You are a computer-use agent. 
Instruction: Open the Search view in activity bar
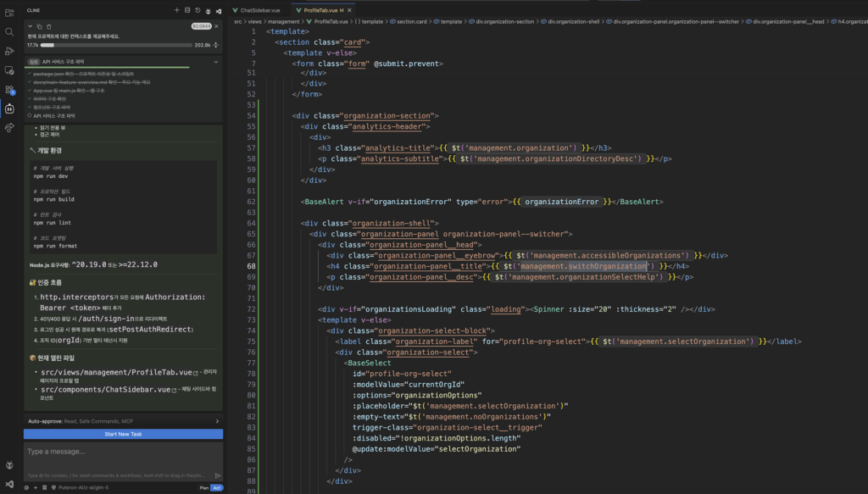[x=9, y=31]
